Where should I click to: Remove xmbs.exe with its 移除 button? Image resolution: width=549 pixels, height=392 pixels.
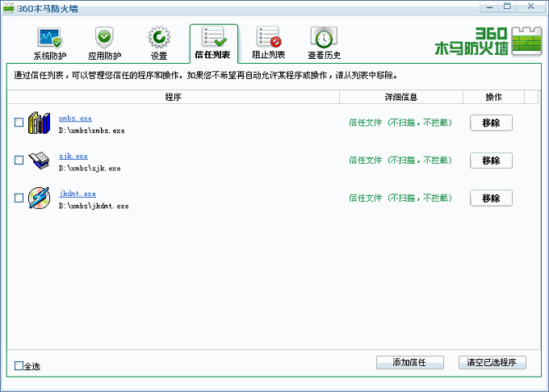pos(491,123)
